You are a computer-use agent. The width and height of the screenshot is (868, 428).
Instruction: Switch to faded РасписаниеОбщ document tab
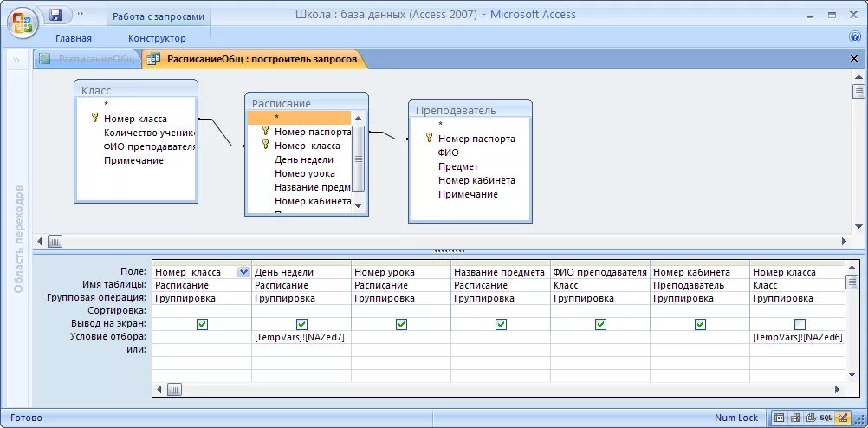87,59
